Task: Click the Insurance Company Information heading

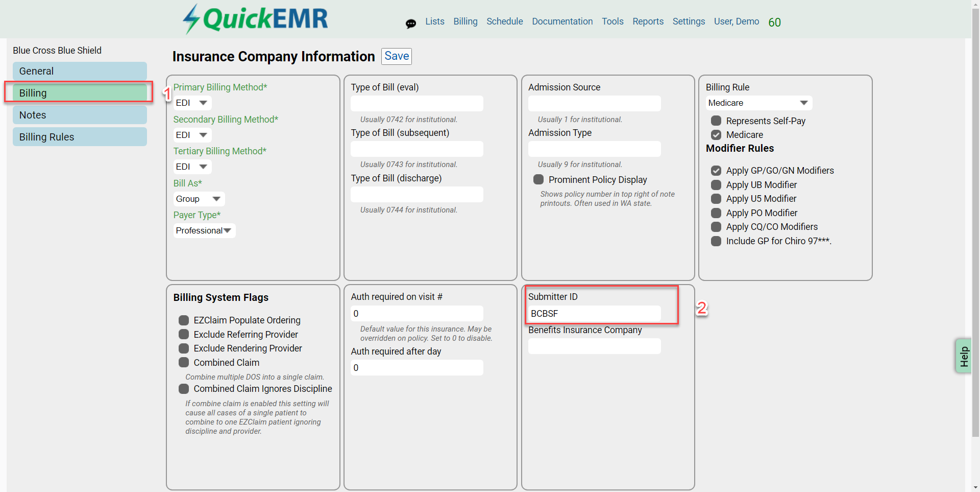Action: click(x=274, y=56)
